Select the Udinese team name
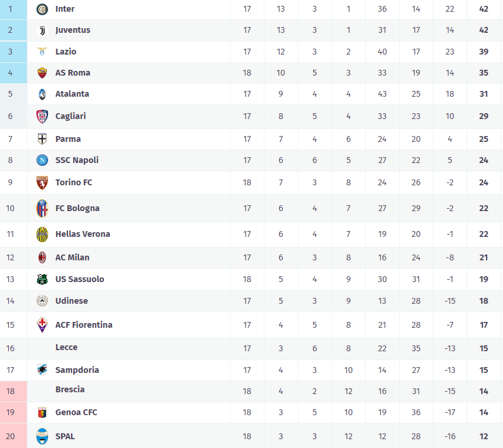Viewport: 503px width, 448px height. (x=72, y=301)
